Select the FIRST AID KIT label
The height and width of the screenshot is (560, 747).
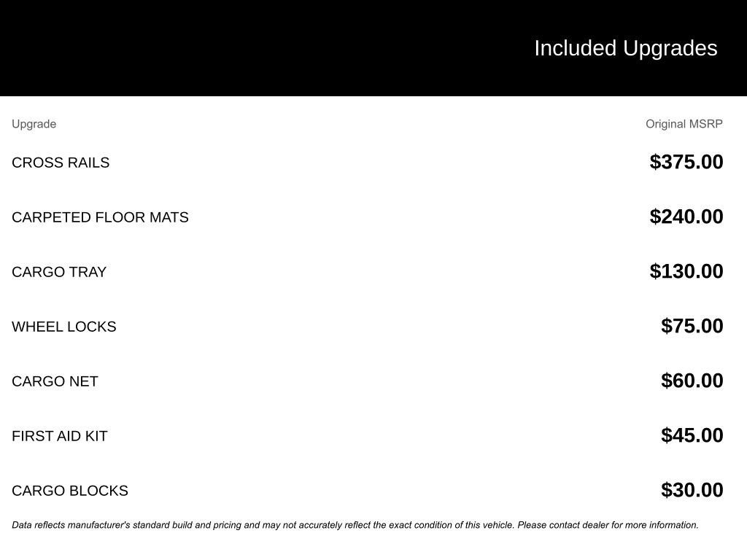point(60,436)
